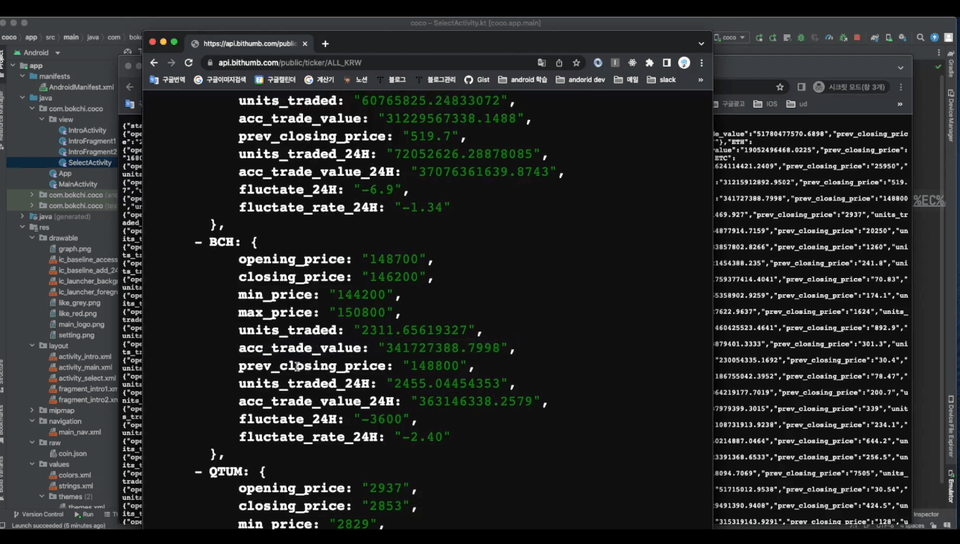Open three-dot menu in incognito Chrome window
Image resolution: width=960 pixels, height=544 pixels.
coord(901,87)
